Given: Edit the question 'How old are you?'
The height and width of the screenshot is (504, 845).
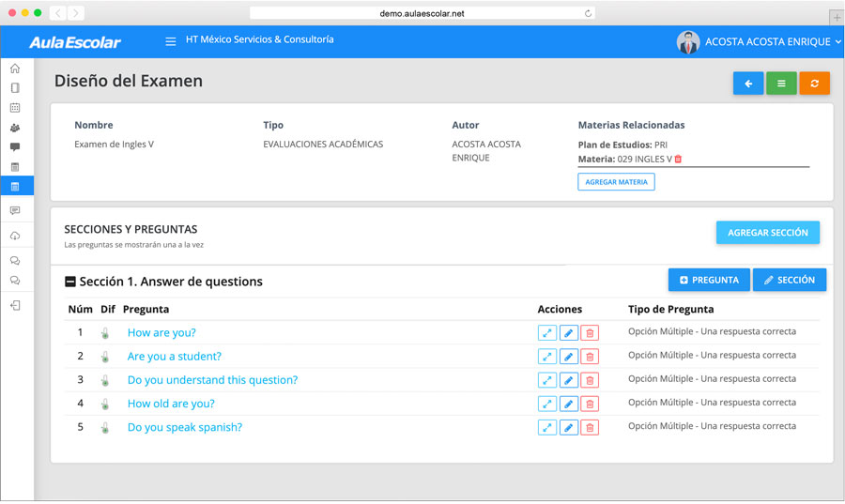Looking at the screenshot, I should 569,404.
